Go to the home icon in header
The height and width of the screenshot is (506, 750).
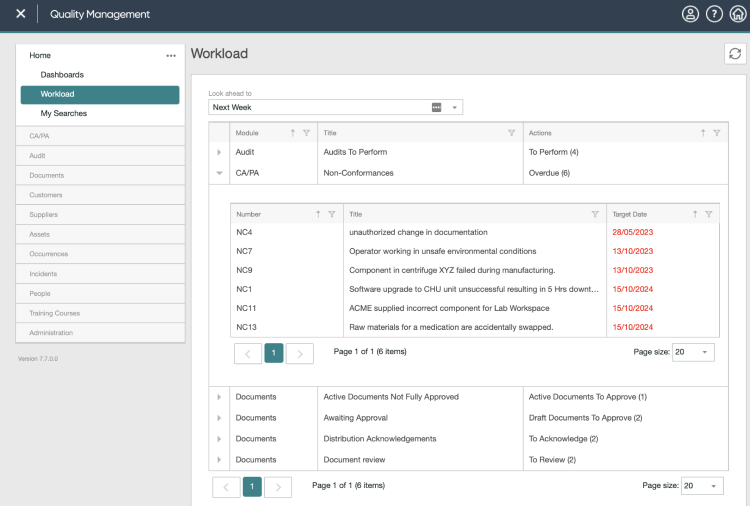(738, 14)
